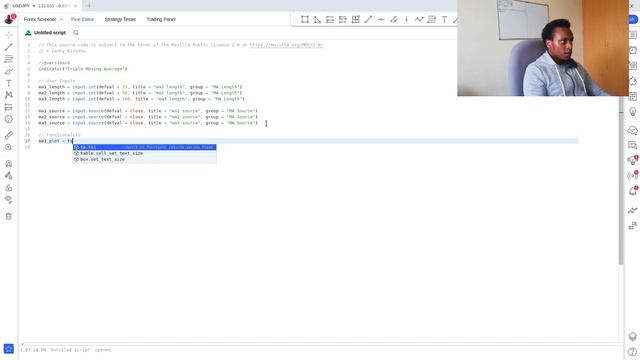
Task: Open a new tab with plus button
Action: pyautogui.click(x=89, y=6)
